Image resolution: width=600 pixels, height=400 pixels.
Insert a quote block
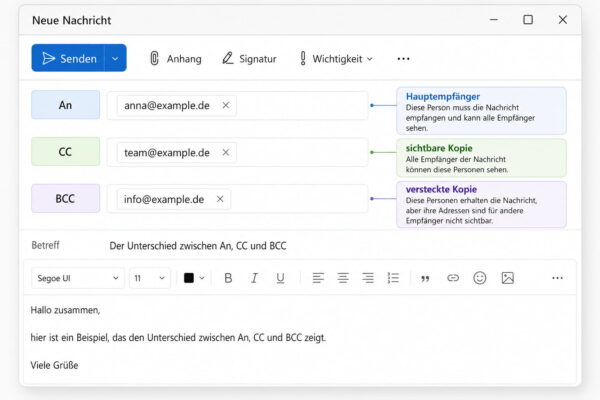425,278
